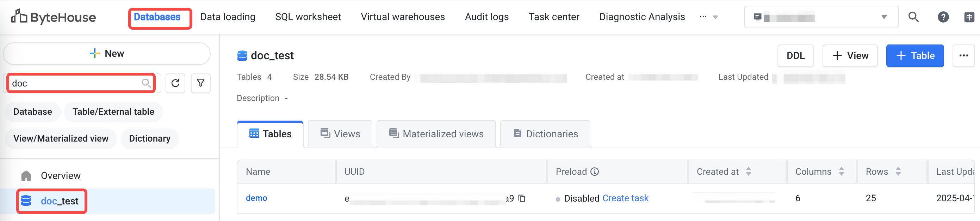This screenshot has height=221, width=980.
Task: Sort by the Rows column
Action: (x=898, y=172)
